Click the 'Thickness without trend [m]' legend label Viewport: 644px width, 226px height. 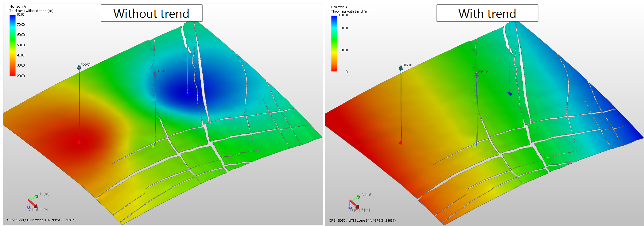tap(31, 11)
